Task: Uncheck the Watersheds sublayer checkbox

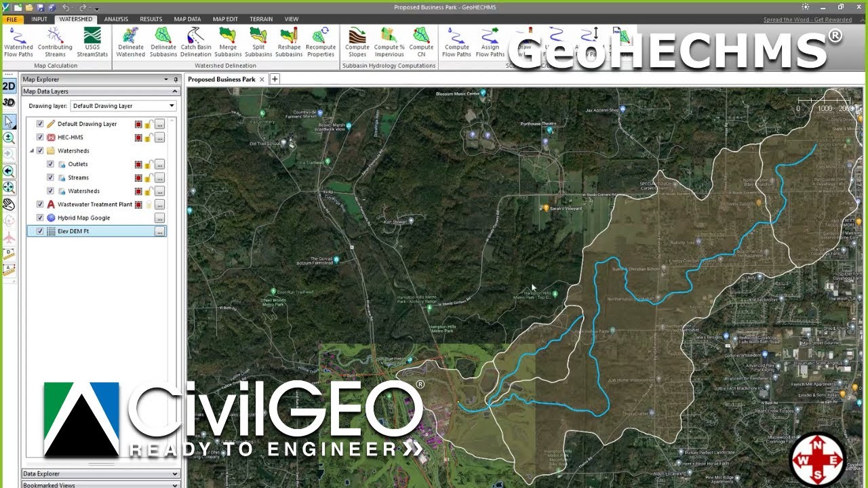Action: 50,191
